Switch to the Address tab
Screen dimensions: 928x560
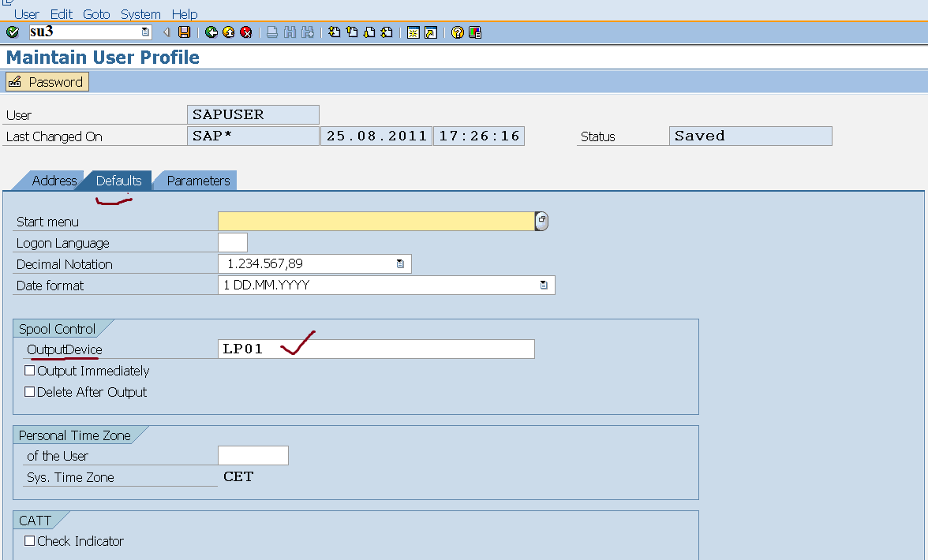click(x=54, y=181)
